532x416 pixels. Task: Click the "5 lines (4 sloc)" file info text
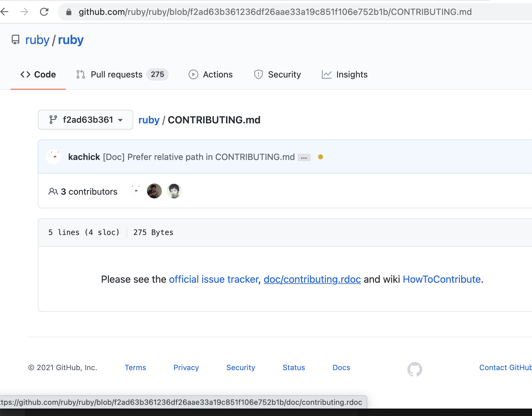(84, 232)
